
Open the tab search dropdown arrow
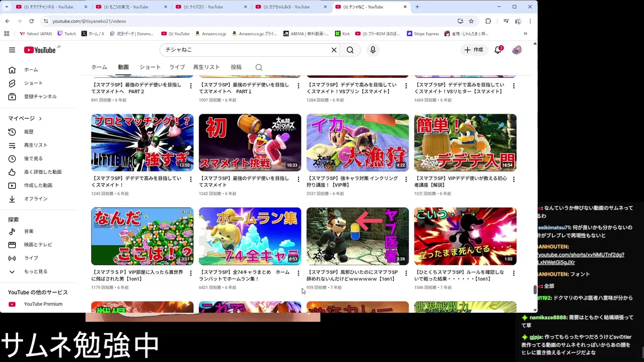click(x=7, y=7)
